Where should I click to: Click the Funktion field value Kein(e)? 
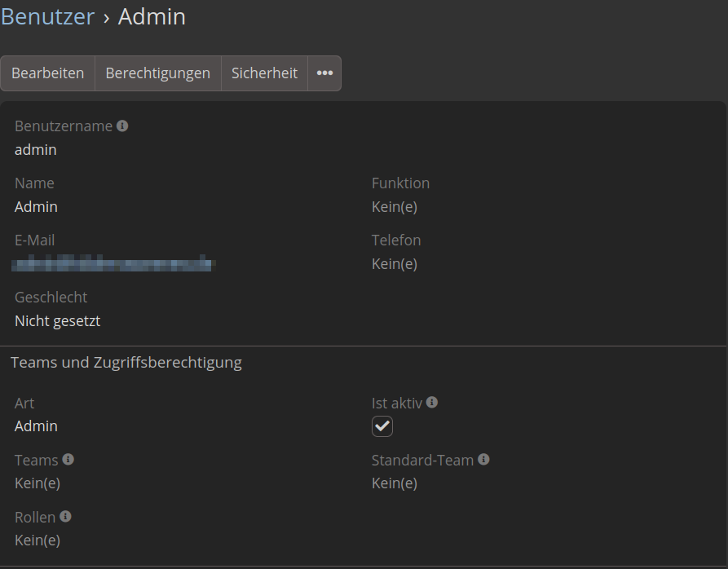395,207
